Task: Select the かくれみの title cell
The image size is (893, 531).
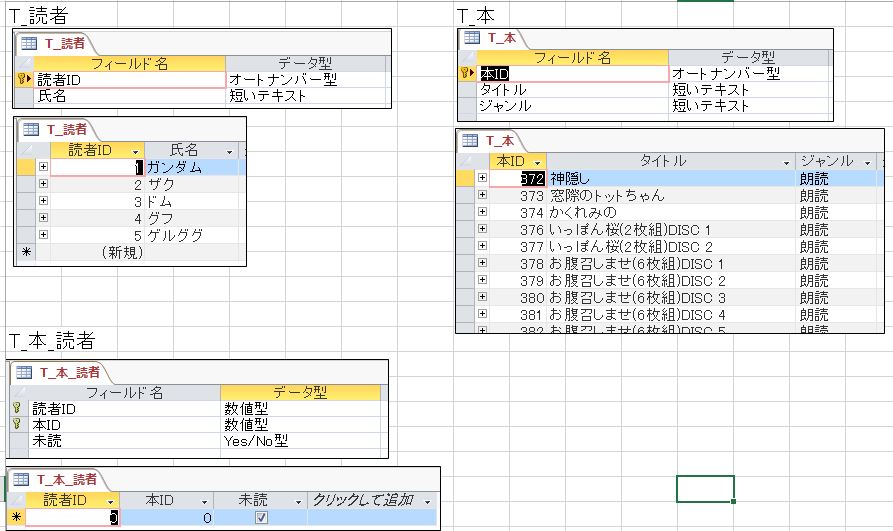Action: (582, 212)
